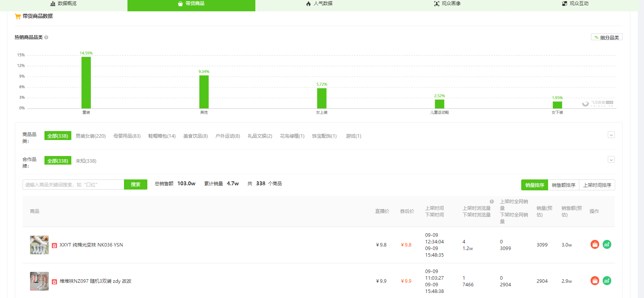The image size is (644, 298).
Task: Click shop icon beside 堆堆袜NZ097
Action: click(x=55, y=282)
